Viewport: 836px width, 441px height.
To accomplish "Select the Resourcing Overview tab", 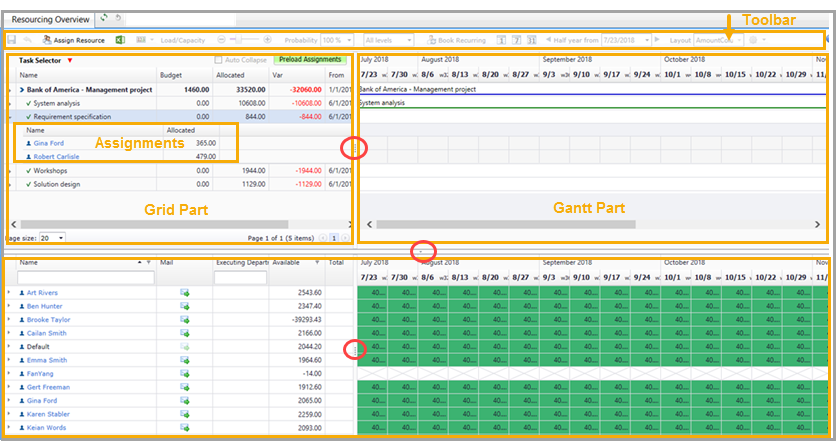I will tap(49, 19).
